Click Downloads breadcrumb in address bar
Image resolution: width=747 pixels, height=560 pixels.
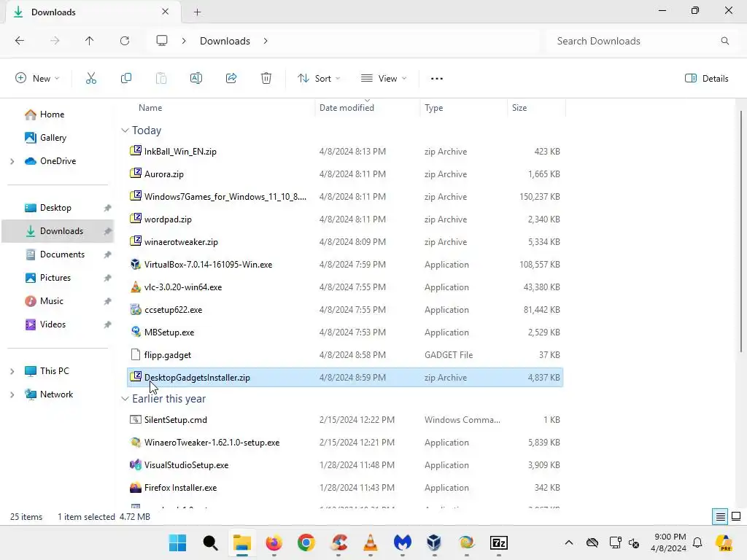click(x=225, y=41)
